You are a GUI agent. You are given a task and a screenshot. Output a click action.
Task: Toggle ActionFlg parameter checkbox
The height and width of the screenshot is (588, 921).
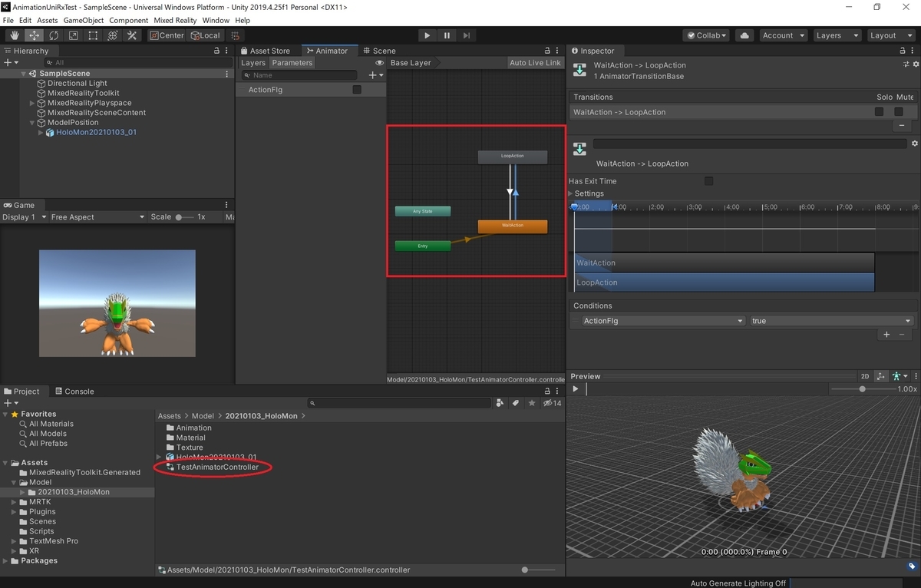[357, 90]
